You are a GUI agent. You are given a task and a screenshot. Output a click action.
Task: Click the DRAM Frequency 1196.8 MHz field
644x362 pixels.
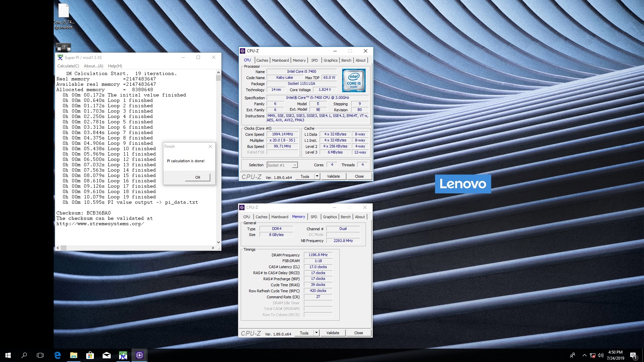click(x=318, y=255)
